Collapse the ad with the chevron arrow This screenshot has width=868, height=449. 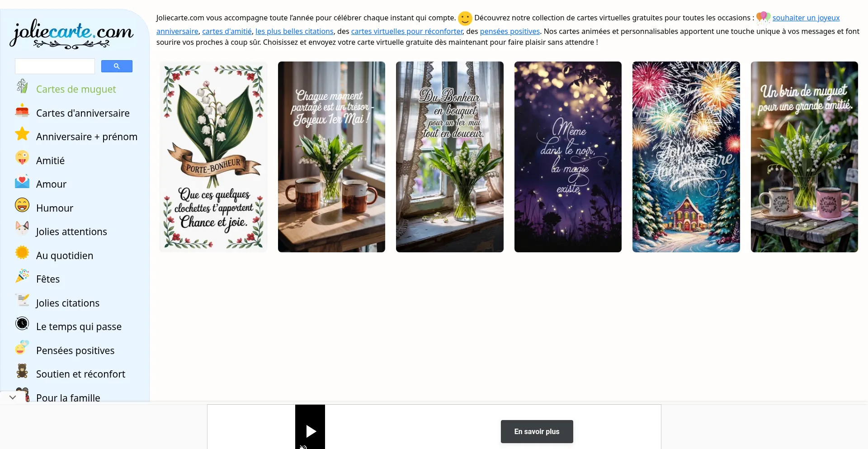13,397
